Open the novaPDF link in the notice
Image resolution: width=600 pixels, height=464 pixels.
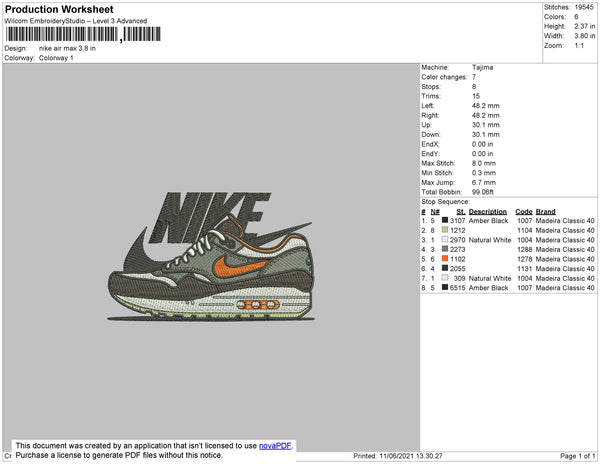(x=275, y=446)
